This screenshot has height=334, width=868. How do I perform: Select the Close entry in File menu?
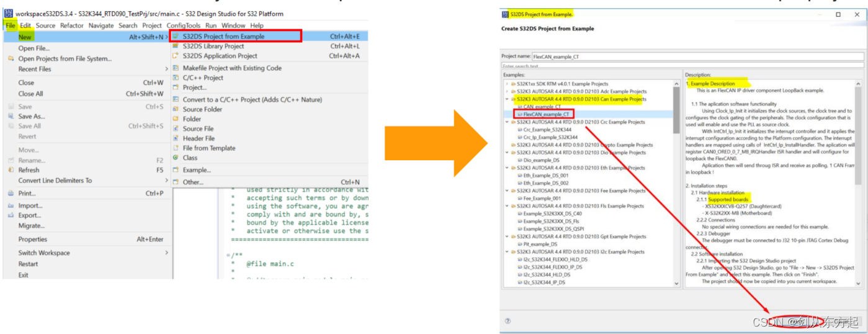[26, 83]
